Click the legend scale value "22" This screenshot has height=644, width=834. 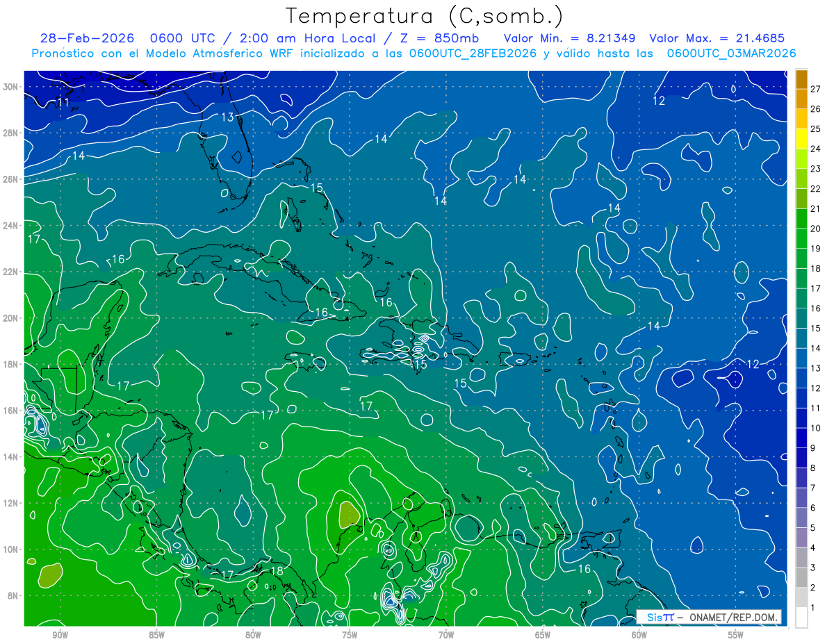pyautogui.click(x=816, y=189)
